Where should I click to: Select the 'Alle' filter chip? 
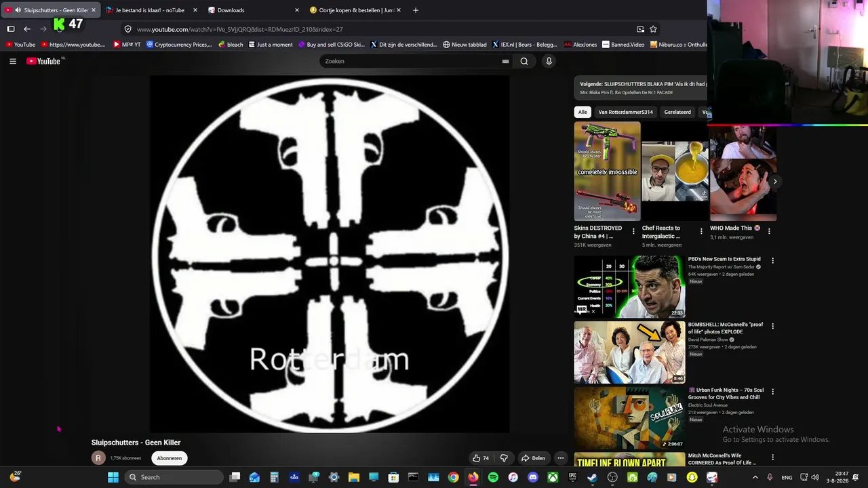click(x=583, y=112)
